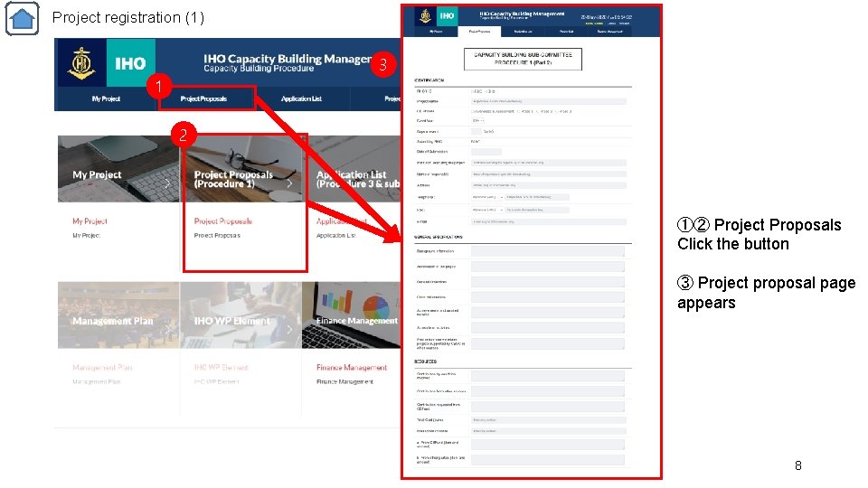Click the Project name input field in proposal form
This screenshot has width=868, height=488.
pos(549,101)
